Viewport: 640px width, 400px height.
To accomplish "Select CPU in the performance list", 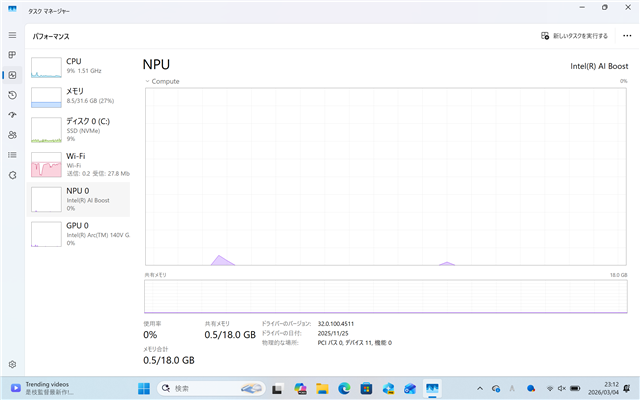I will point(78,66).
